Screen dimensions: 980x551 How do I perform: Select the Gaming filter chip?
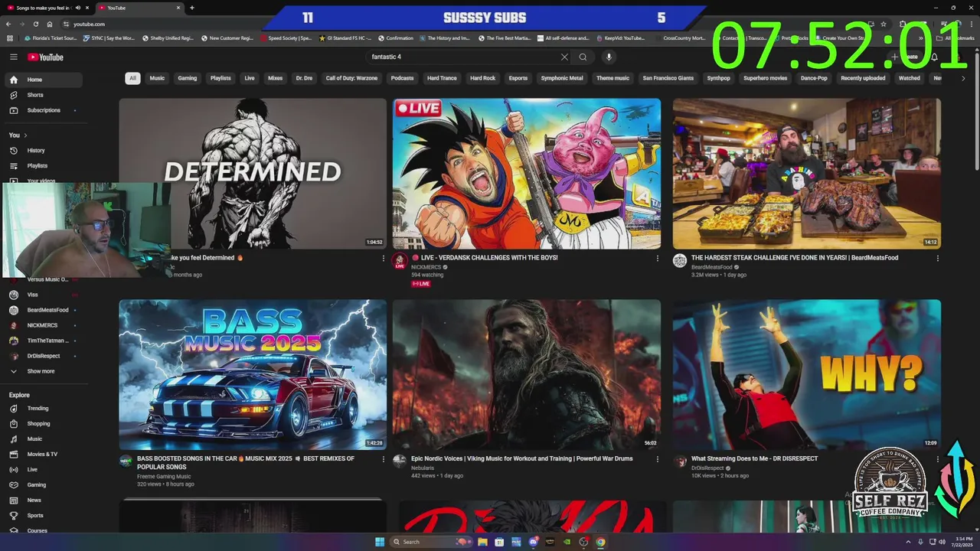coord(188,78)
